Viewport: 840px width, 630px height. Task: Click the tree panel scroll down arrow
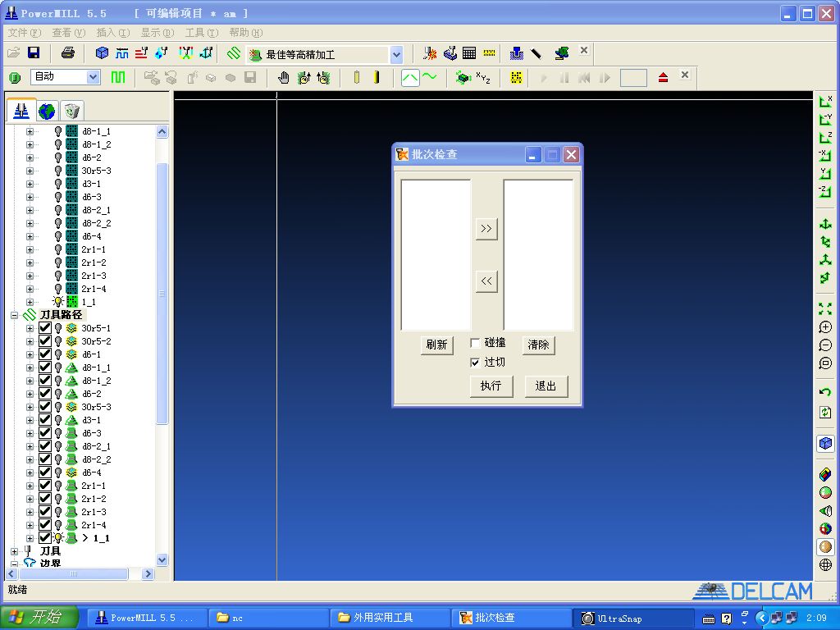[x=162, y=559]
